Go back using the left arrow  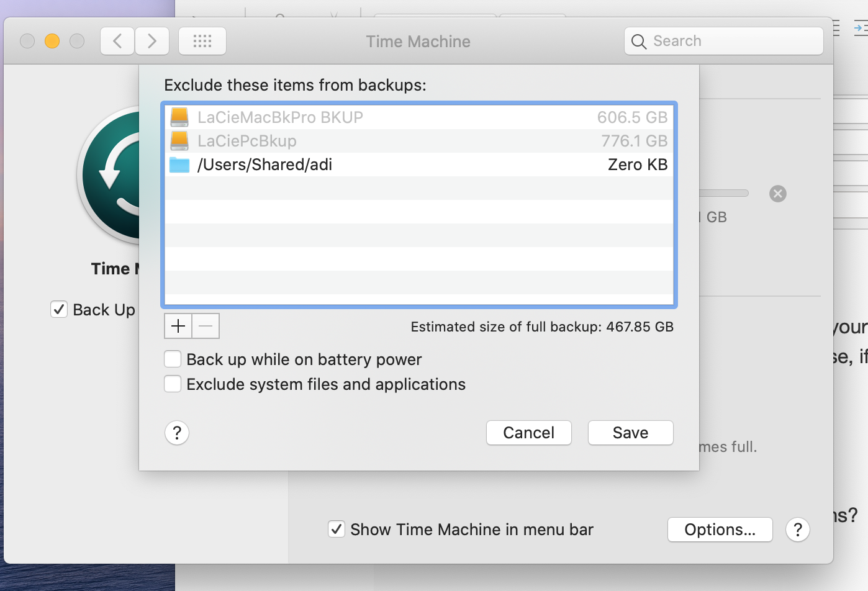[x=117, y=42]
